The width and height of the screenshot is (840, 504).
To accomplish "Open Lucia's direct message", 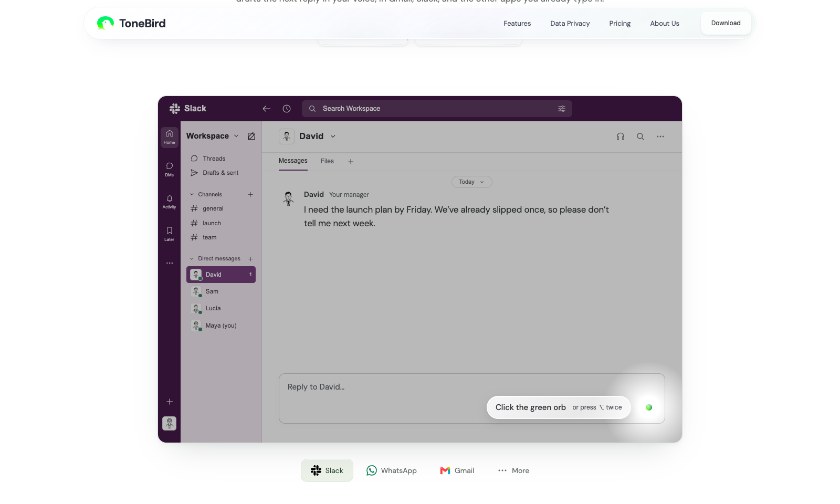I will [x=221, y=308].
